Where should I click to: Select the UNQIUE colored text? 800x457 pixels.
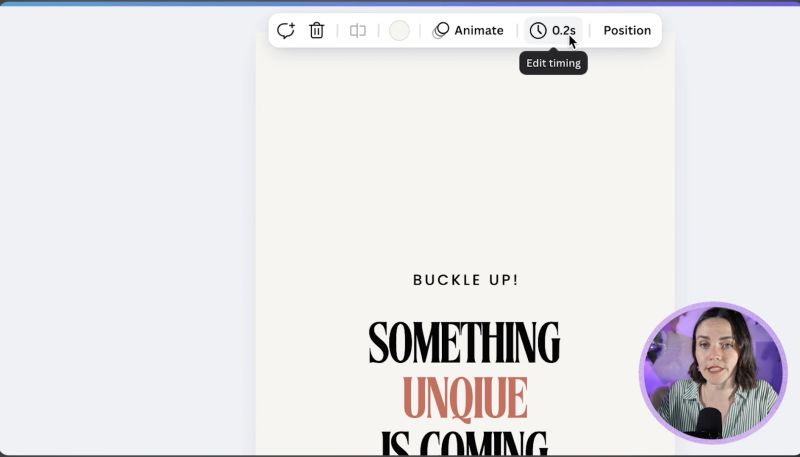[x=465, y=398]
